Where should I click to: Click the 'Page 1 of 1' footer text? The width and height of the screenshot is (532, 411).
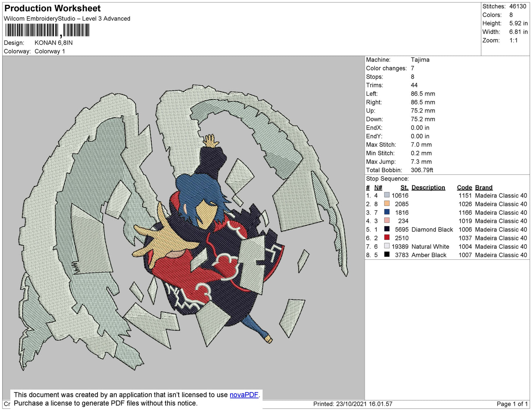(512, 404)
